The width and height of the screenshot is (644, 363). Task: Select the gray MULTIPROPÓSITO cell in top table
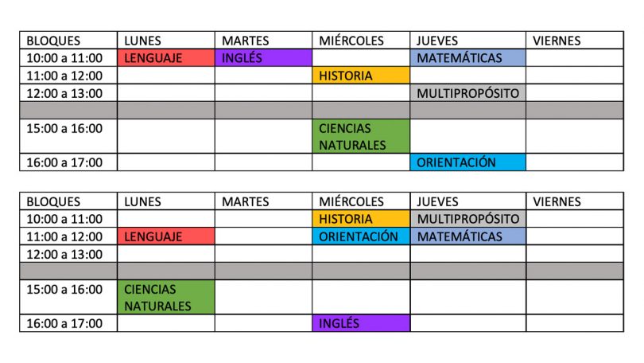(x=467, y=93)
